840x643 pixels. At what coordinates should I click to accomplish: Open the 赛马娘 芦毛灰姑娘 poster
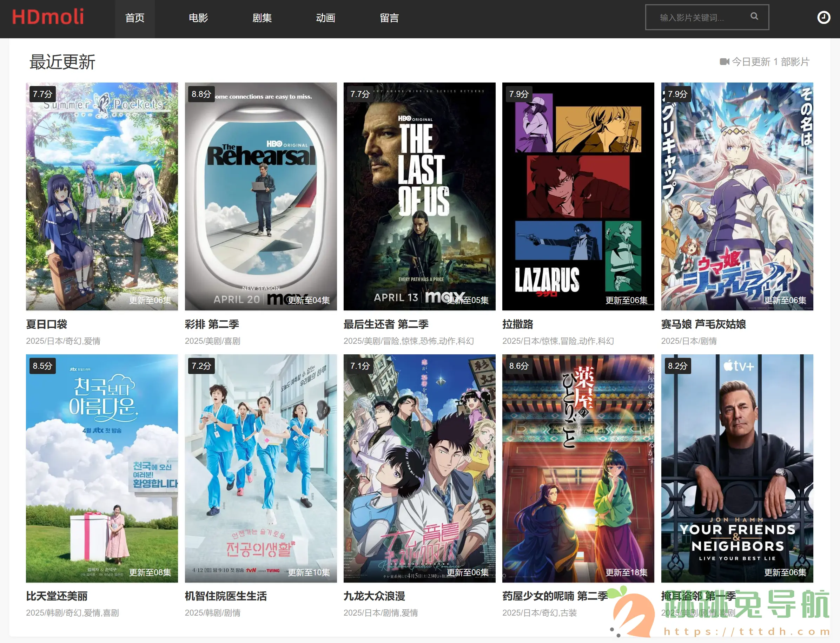pyautogui.click(x=737, y=196)
